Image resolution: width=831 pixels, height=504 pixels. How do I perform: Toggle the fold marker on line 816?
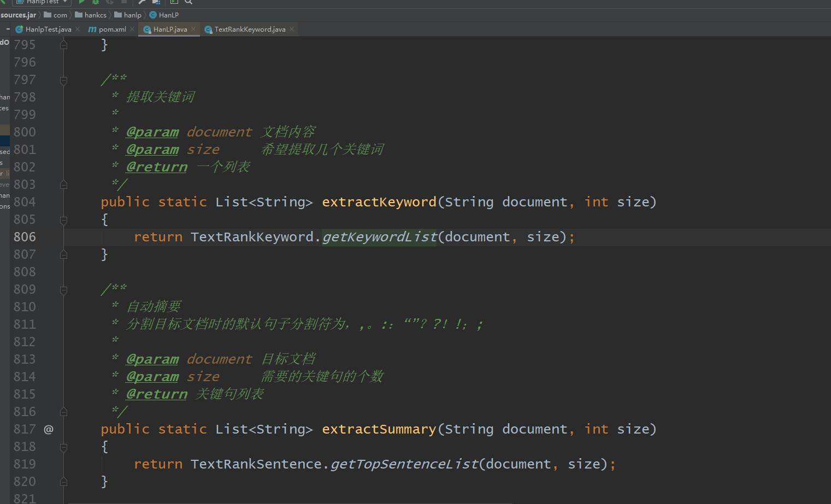pyautogui.click(x=63, y=412)
